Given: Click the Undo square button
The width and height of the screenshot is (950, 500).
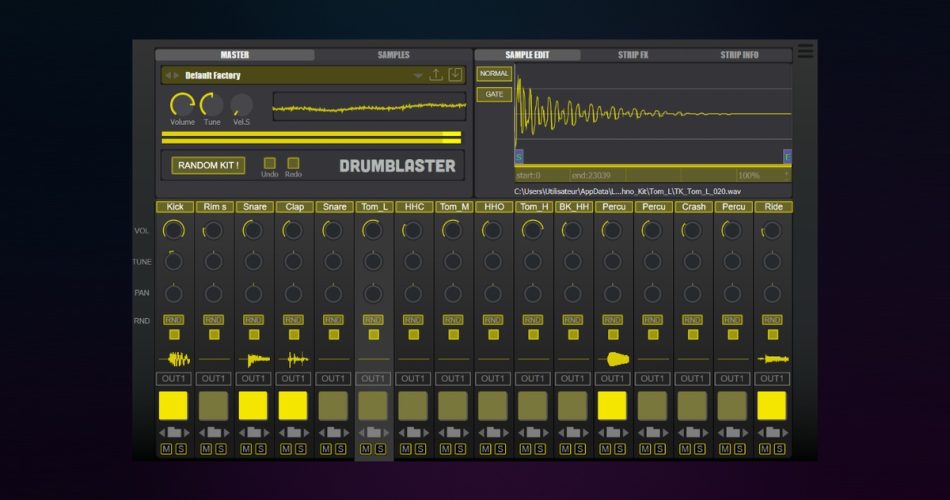Looking at the screenshot, I should (x=269, y=163).
